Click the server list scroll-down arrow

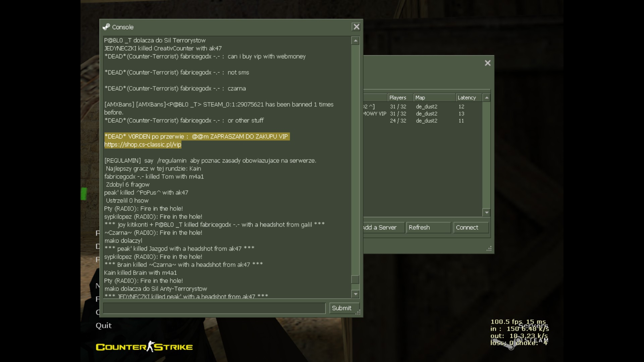tap(487, 213)
